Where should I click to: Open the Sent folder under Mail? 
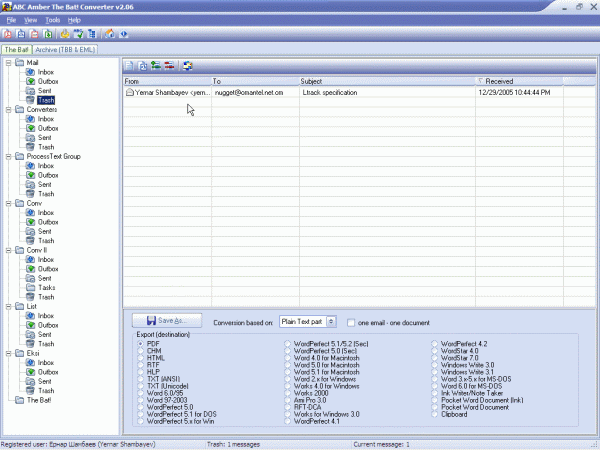point(44,91)
